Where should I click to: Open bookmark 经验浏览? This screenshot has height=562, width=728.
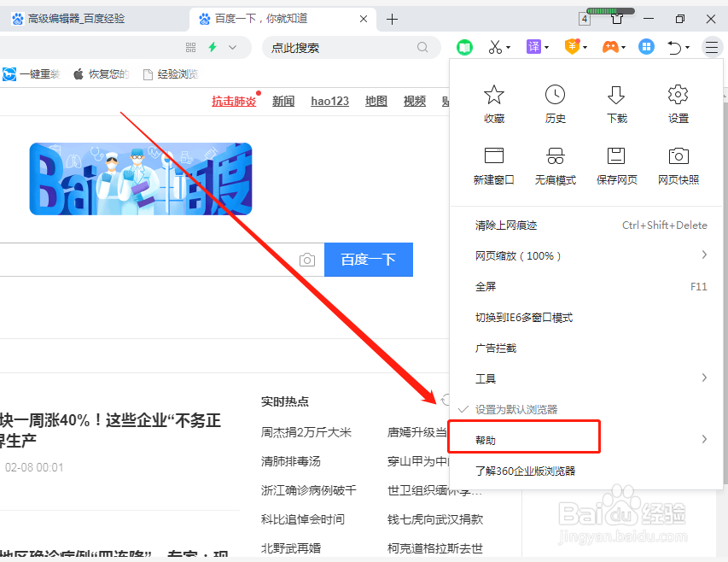tap(171, 74)
